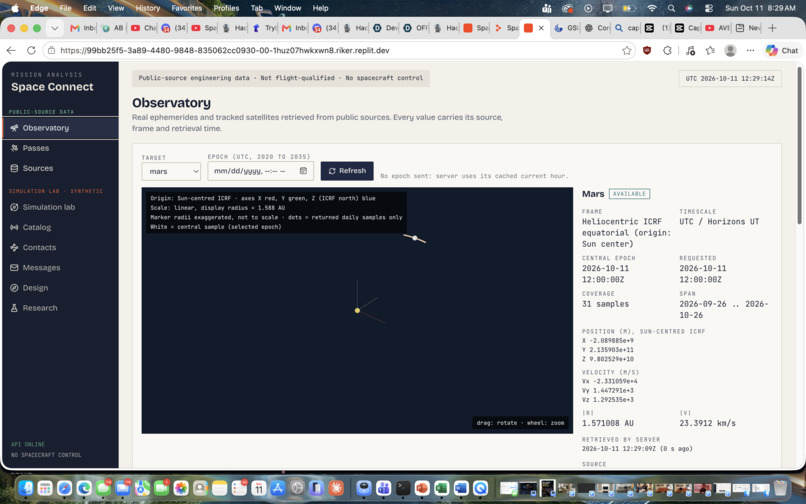The height and width of the screenshot is (504, 806).
Task: Open the Catalog page icon
Action: tap(14, 227)
